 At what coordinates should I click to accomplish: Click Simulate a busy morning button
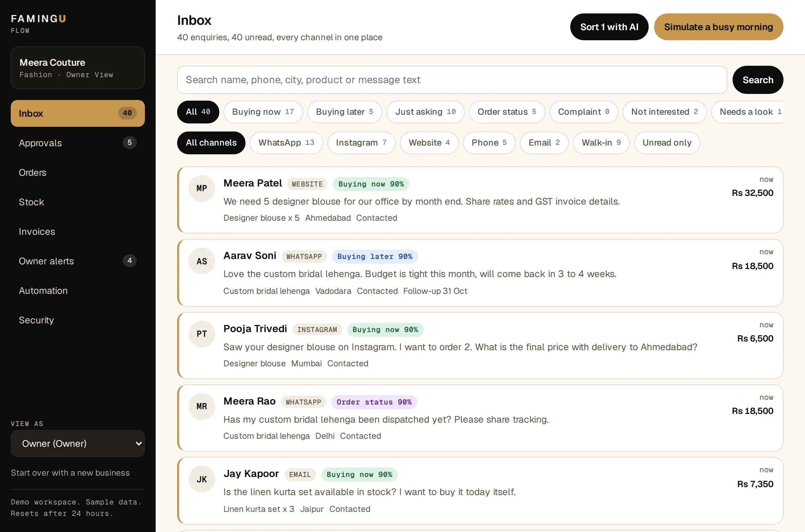(718, 27)
